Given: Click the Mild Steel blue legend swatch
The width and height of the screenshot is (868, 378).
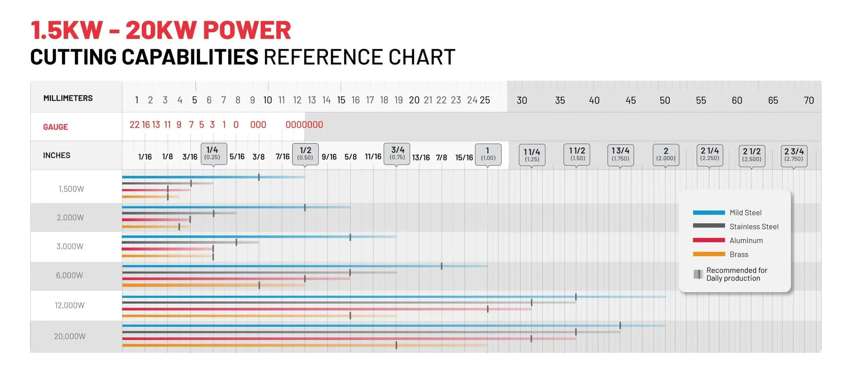Looking at the screenshot, I should pyautogui.click(x=709, y=212).
